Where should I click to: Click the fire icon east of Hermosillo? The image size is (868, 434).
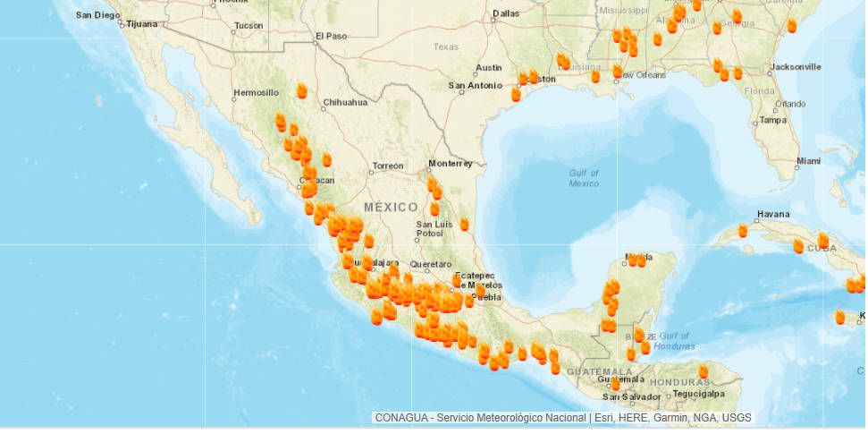[x=301, y=90]
